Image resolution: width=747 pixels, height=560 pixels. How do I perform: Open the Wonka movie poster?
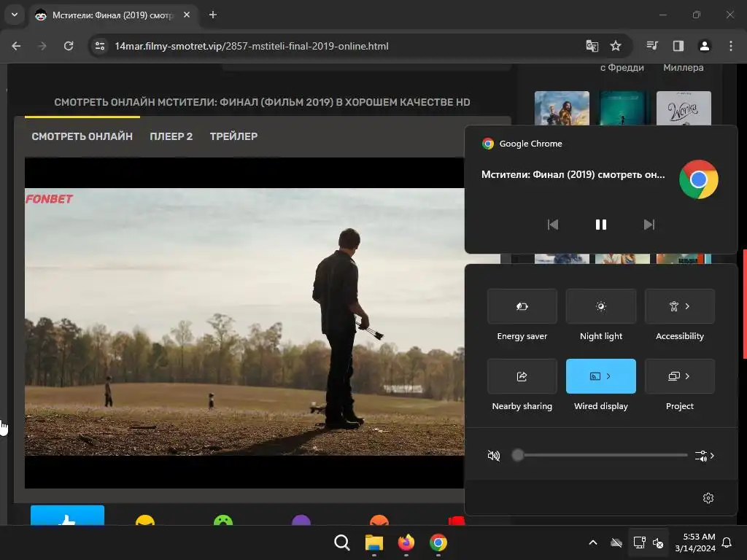click(684, 109)
